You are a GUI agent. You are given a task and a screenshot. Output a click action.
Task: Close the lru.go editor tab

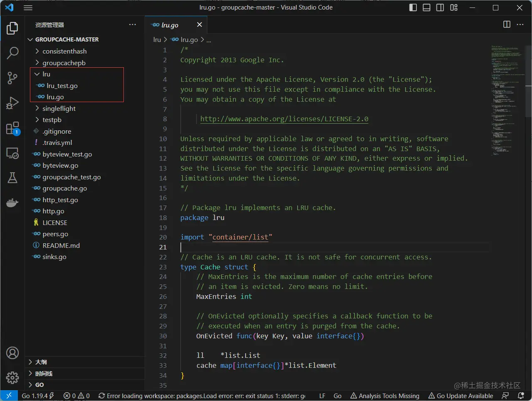(x=199, y=24)
